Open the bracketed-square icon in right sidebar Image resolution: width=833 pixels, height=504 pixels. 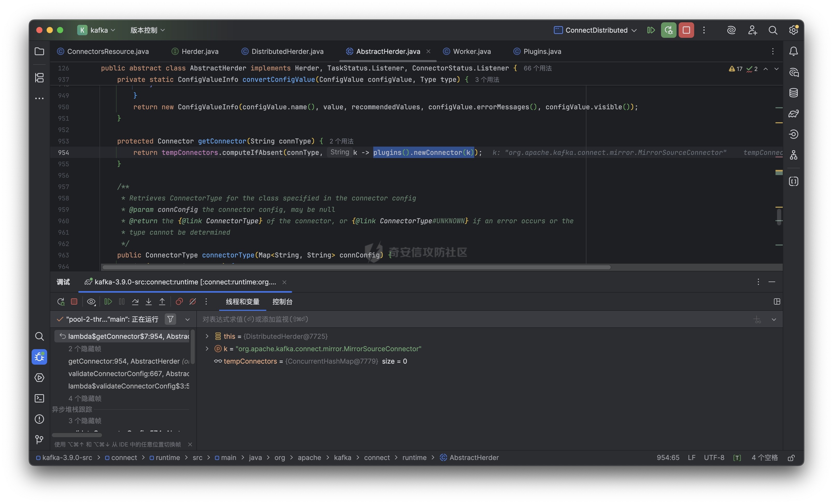pos(793,181)
